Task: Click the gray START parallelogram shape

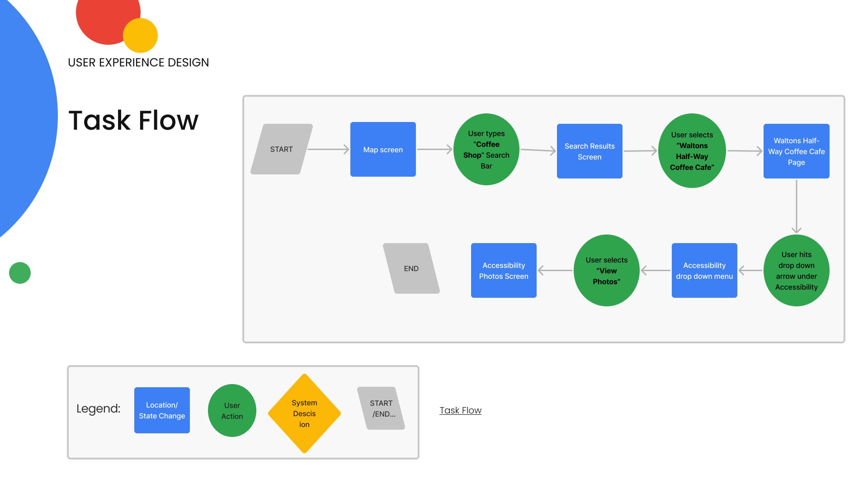Action: (x=281, y=149)
